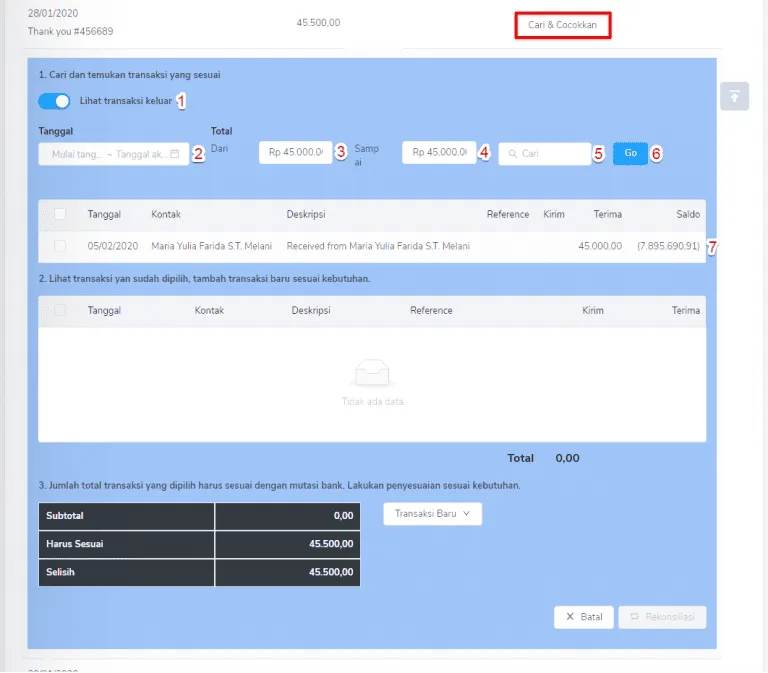Click the Kontak header in the search results table
This screenshot has width=768, height=673.
pos(166,214)
